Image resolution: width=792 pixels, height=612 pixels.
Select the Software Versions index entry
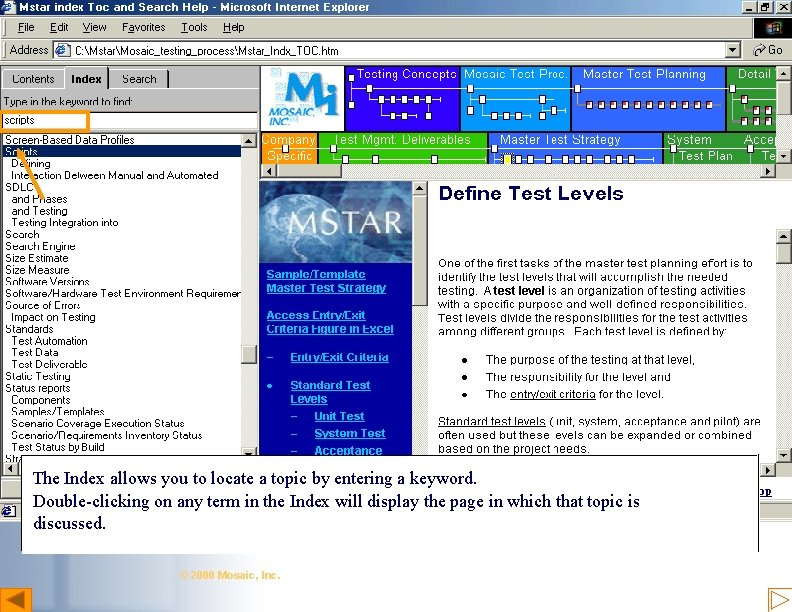(x=47, y=282)
